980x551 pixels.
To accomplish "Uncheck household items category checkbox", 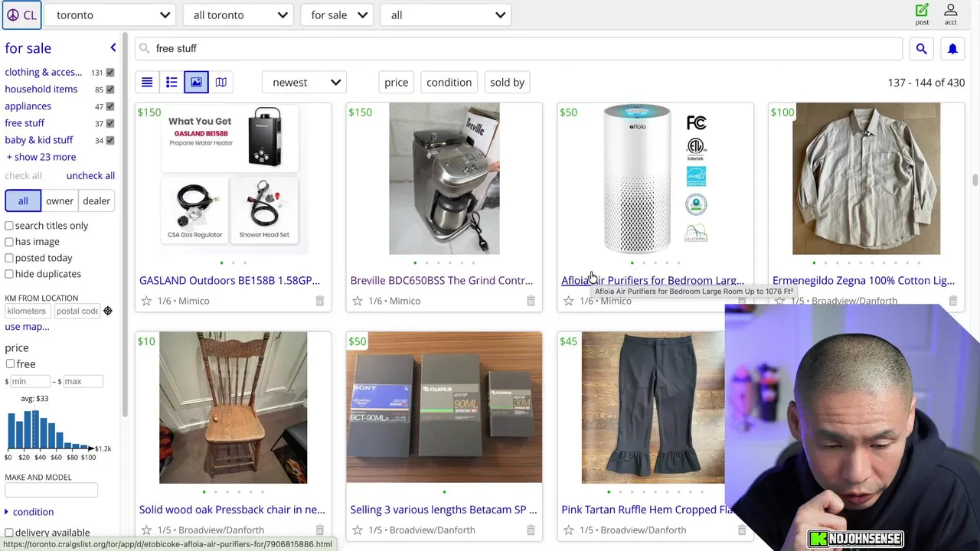I will 110,90.
